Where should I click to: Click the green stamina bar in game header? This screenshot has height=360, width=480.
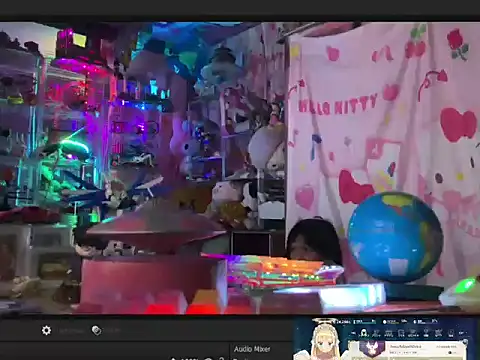pos(365,322)
